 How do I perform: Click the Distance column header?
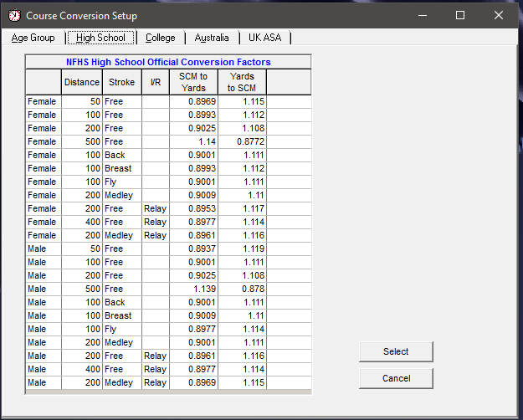pos(82,82)
